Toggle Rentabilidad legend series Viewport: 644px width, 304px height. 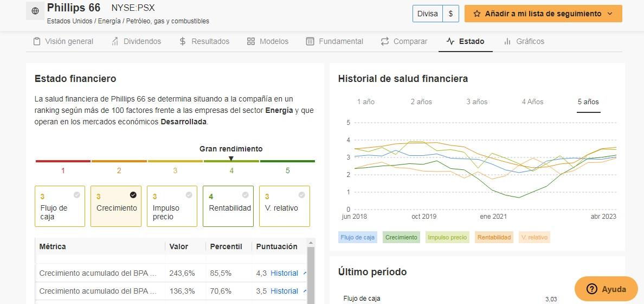[494, 237]
